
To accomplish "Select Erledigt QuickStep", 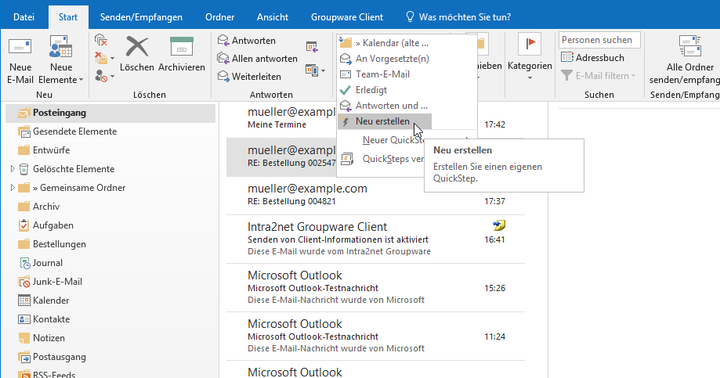I will point(384,90).
